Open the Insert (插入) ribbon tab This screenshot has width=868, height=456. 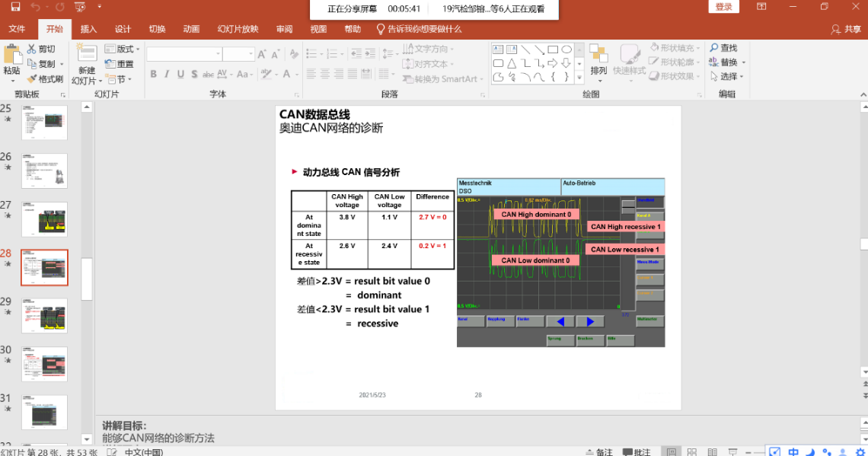[x=88, y=29]
